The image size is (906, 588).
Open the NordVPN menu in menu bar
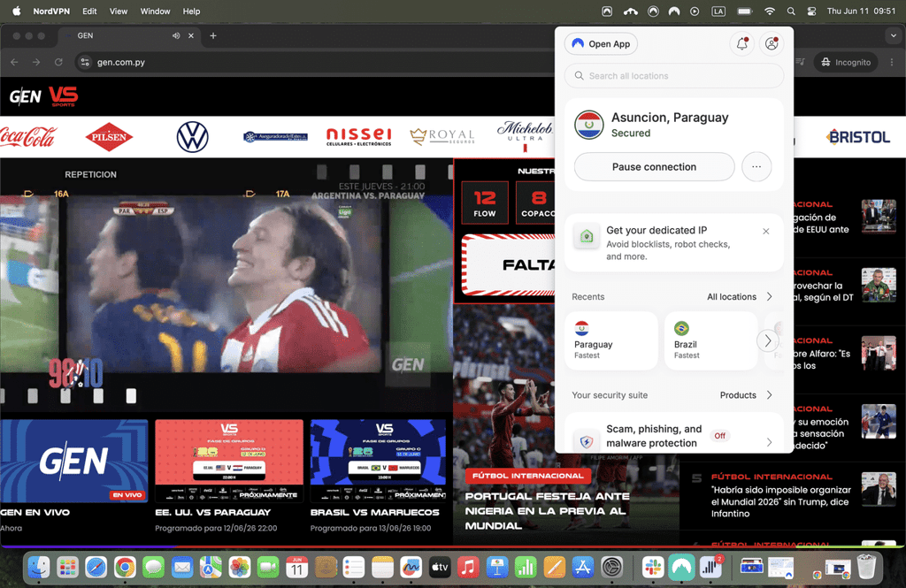click(x=51, y=11)
